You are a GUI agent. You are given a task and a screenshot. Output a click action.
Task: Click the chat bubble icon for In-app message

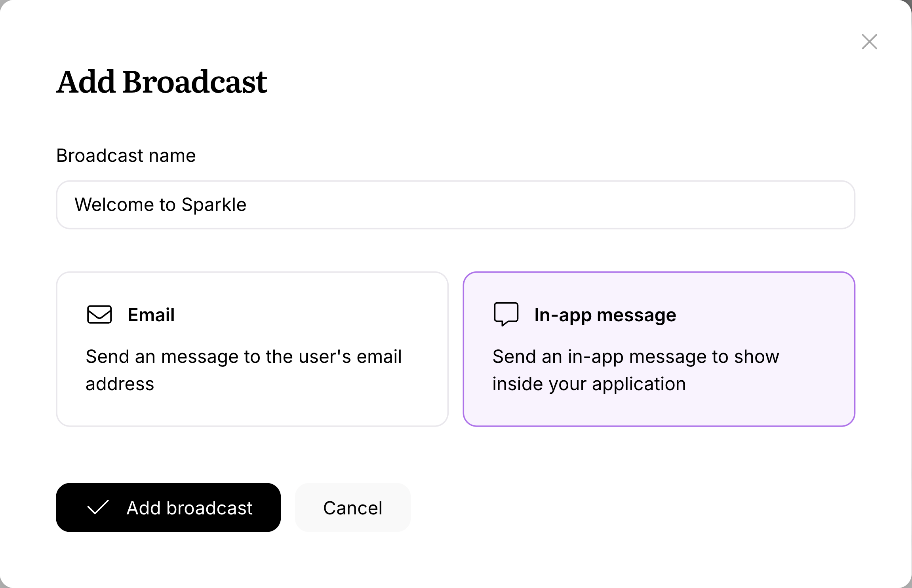point(506,314)
